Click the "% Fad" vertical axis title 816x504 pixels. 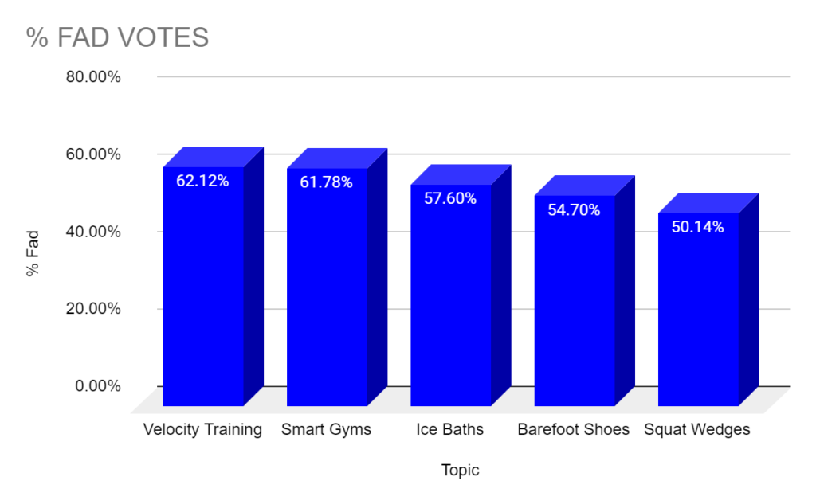click(33, 253)
